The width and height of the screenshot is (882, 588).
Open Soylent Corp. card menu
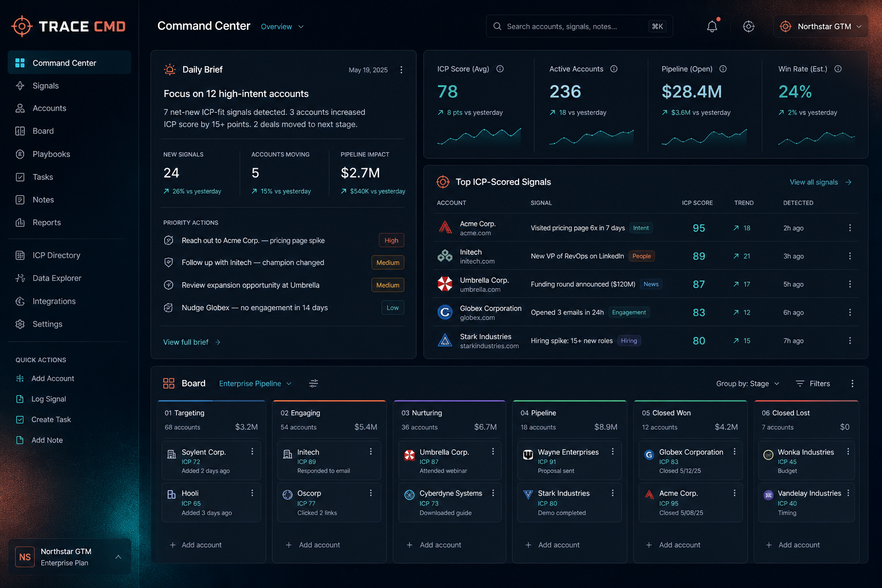252,452
